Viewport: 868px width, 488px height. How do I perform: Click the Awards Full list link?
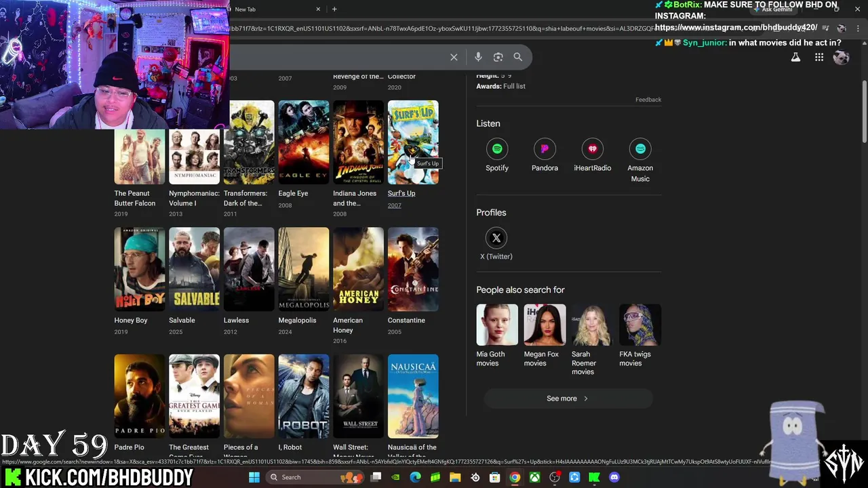tap(514, 86)
